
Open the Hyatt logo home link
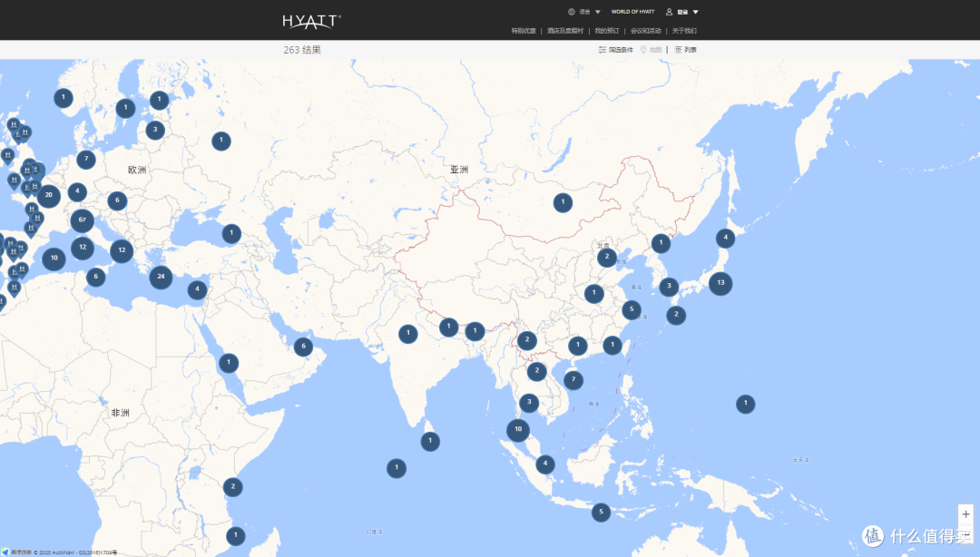pos(311,21)
